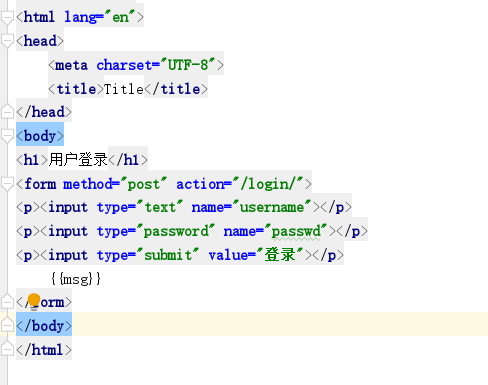
Task: Collapse the html lang="en" fold marker
Action: [7, 17]
